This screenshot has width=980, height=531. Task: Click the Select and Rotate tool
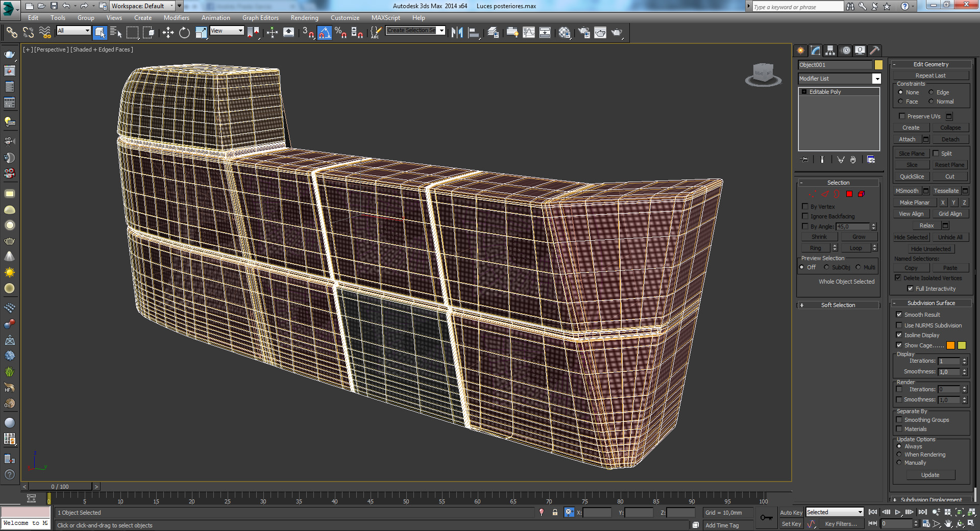point(184,33)
